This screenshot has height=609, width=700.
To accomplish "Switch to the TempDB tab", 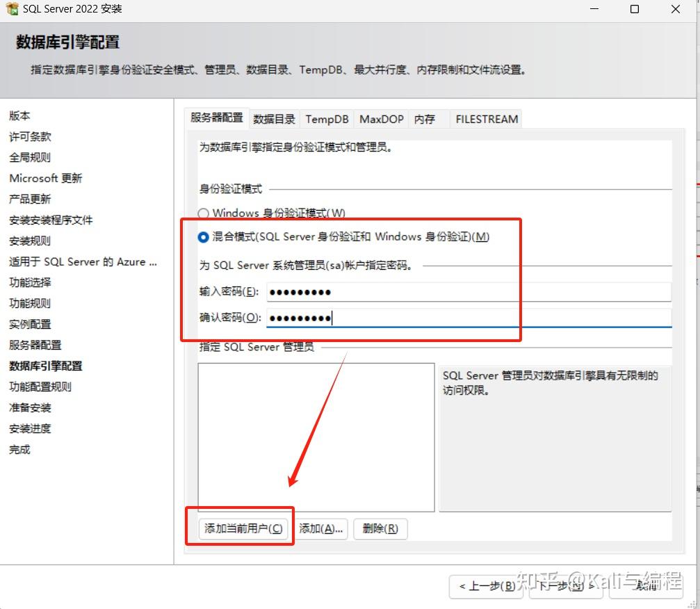I will pos(327,119).
